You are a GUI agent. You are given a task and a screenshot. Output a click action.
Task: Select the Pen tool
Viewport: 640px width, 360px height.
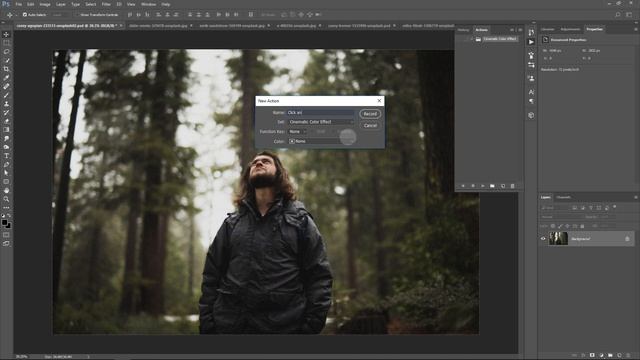tap(6, 164)
